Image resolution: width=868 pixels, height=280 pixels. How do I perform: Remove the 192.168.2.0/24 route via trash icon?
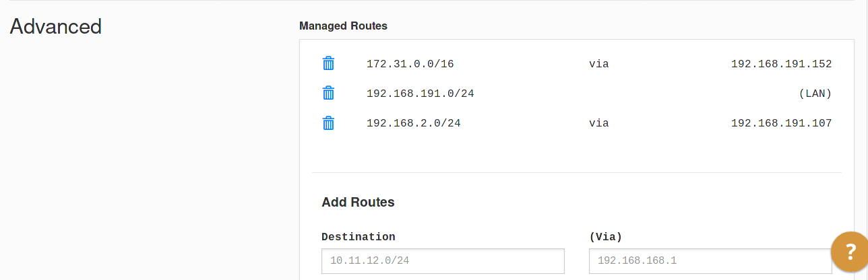328,123
